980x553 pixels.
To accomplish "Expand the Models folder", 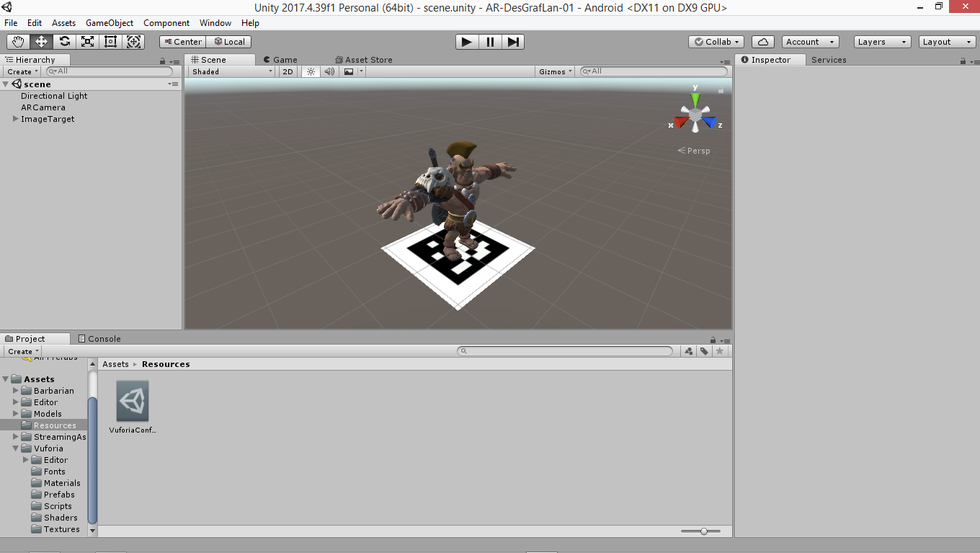I will (x=16, y=414).
